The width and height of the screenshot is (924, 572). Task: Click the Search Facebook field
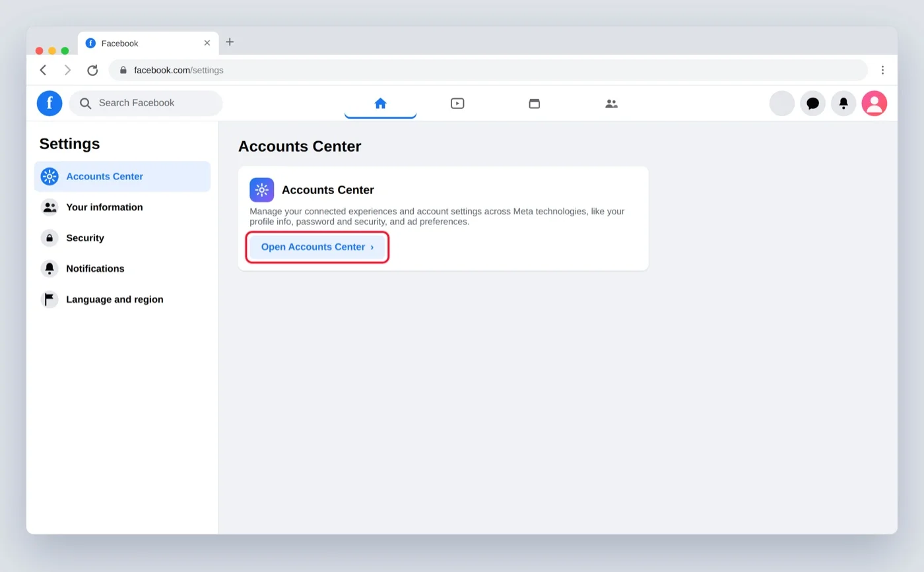[146, 103]
